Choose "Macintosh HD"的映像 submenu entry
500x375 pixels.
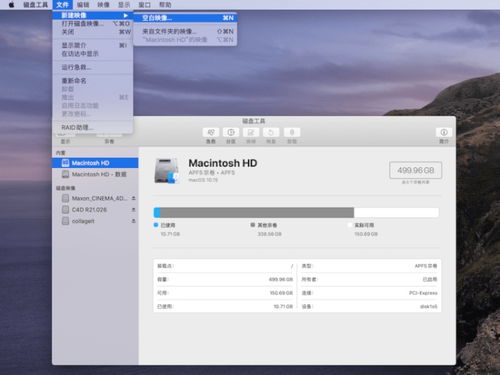[185, 40]
